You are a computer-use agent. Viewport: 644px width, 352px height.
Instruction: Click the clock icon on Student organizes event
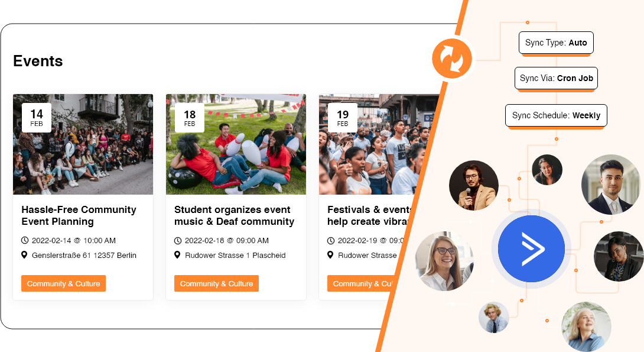[x=177, y=241]
